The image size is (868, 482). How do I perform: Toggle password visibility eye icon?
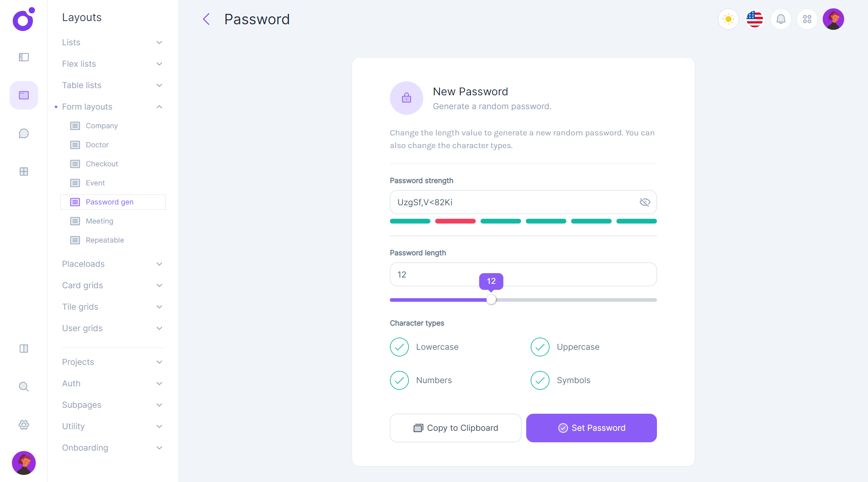click(x=645, y=202)
